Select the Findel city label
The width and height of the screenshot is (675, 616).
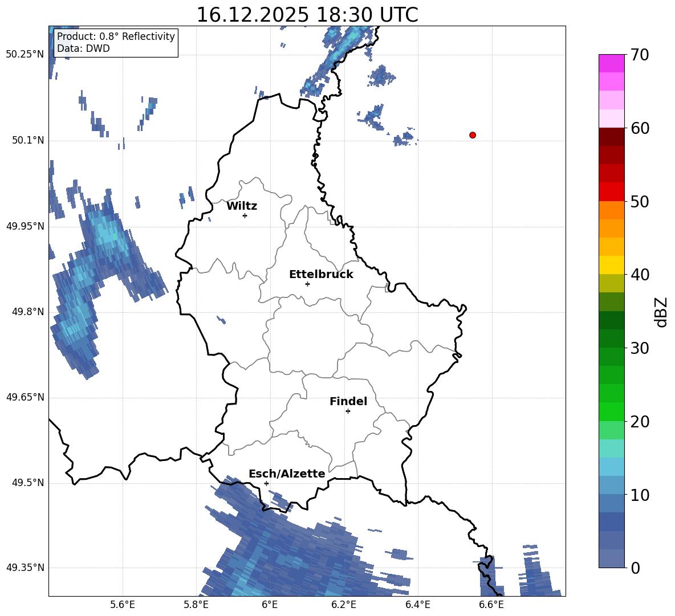[348, 401]
